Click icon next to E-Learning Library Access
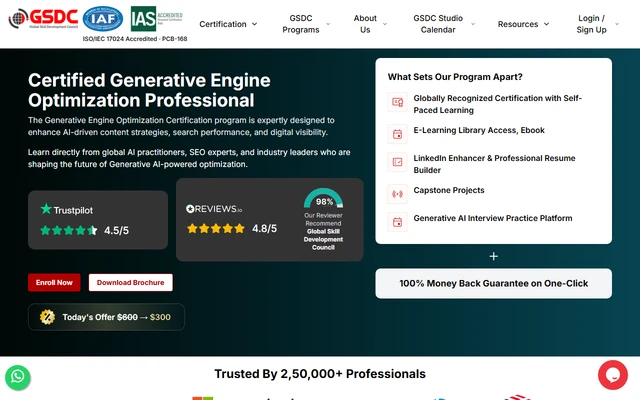The height and width of the screenshot is (400, 640). pos(397,134)
